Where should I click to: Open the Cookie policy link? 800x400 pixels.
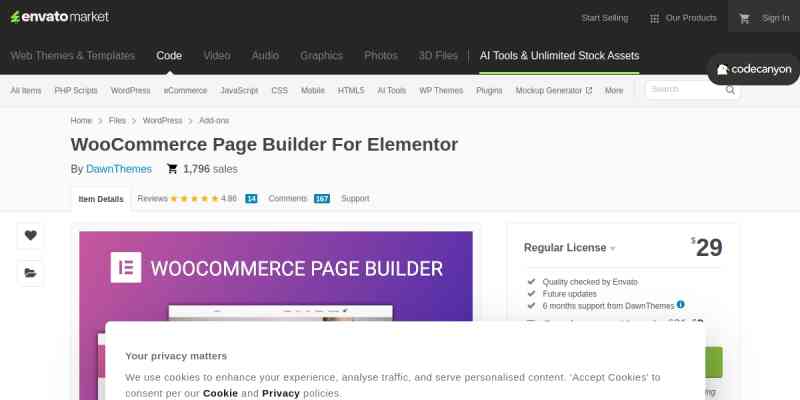[220, 393]
